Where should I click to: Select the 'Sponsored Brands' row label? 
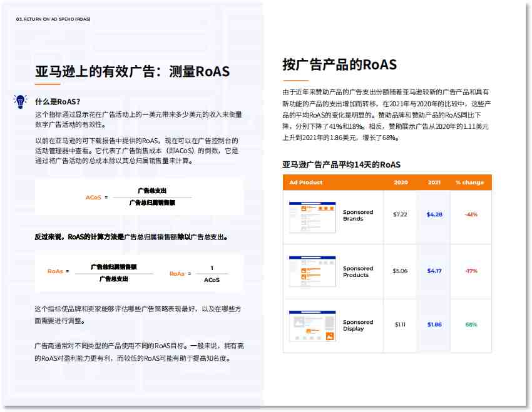coord(358,215)
